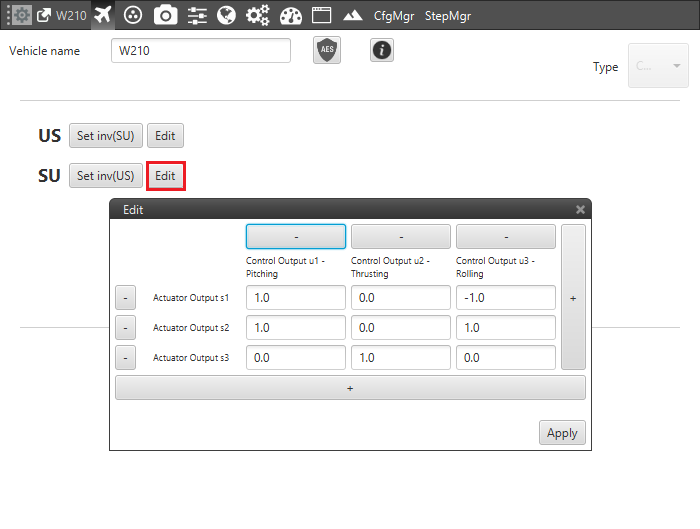Viewport: 700px width, 529px height.
Task: Open the CfgMgr menu
Action: pyautogui.click(x=394, y=16)
